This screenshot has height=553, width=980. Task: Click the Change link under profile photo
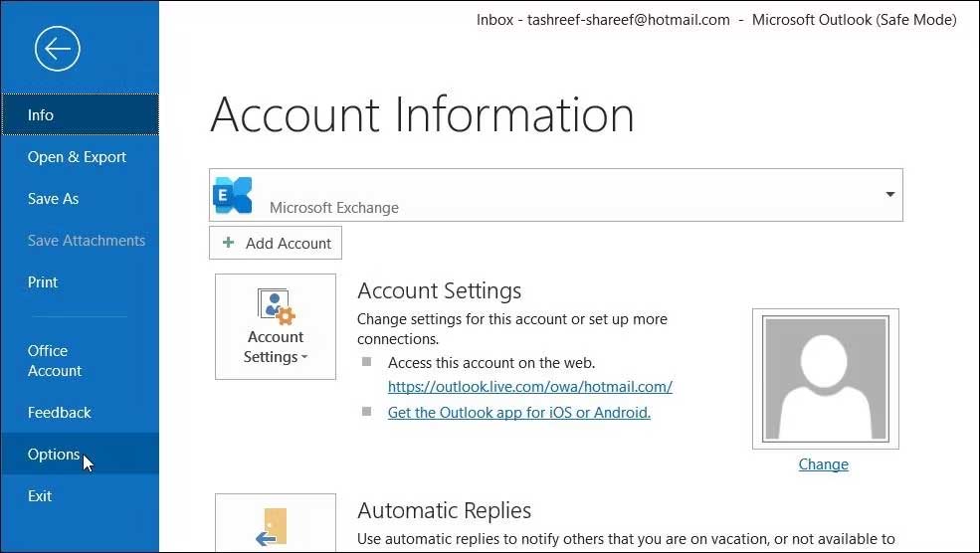[823, 464]
